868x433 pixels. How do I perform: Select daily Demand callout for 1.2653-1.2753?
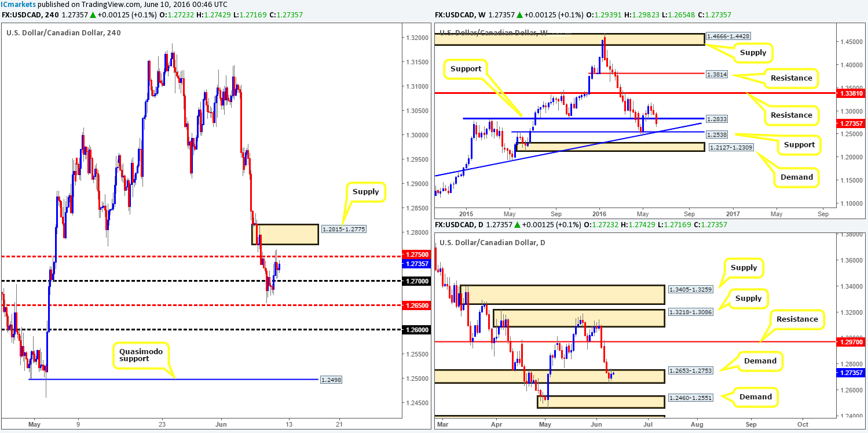pyautogui.click(x=760, y=361)
